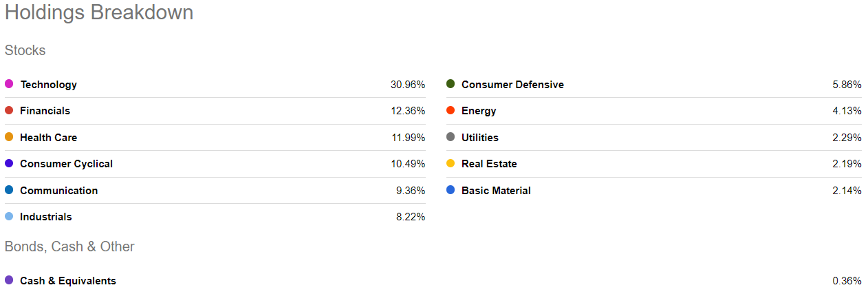Image resolution: width=868 pixels, height=294 pixels.
Task: Click the red Financials color dot
Action: (x=9, y=110)
